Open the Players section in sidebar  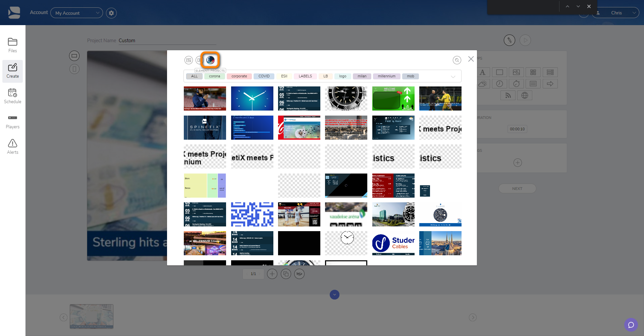[13, 122]
